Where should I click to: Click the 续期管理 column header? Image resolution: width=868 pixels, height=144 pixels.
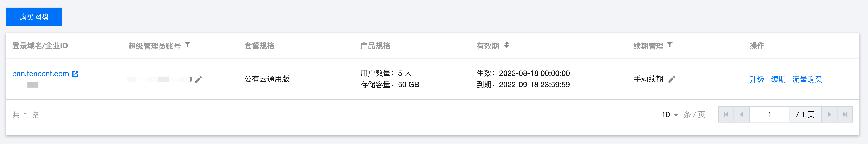click(648, 46)
